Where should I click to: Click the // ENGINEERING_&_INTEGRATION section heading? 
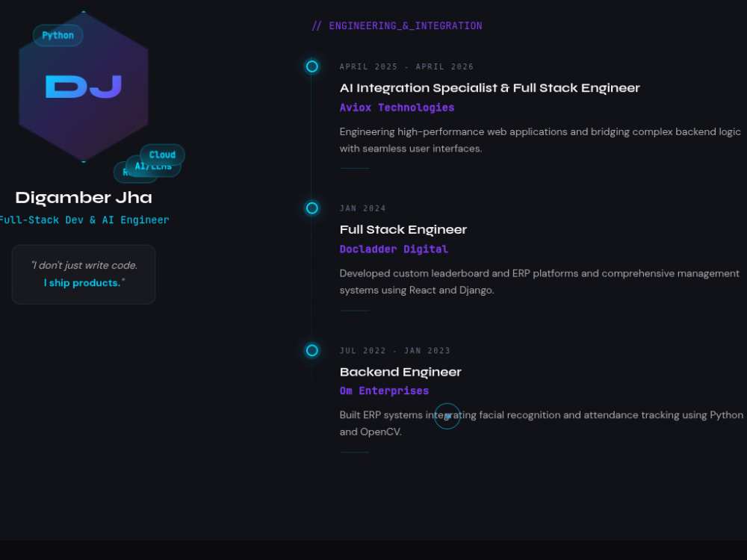click(x=397, y=25)
